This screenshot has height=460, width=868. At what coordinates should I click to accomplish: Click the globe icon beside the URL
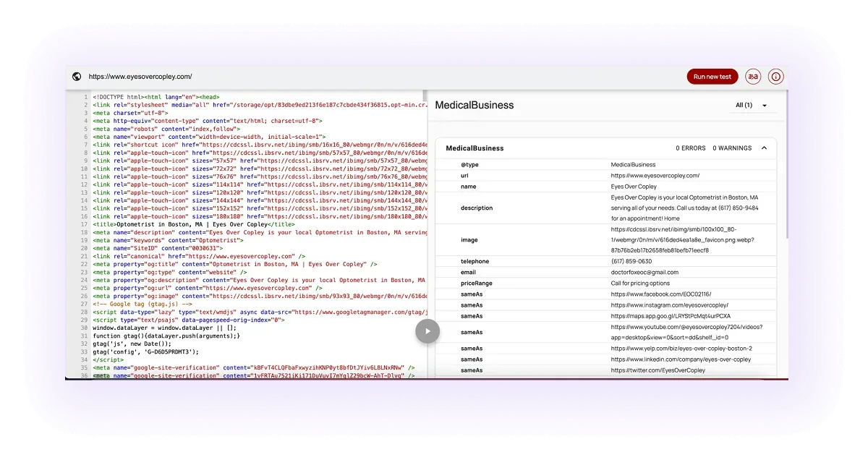[77, 77]
